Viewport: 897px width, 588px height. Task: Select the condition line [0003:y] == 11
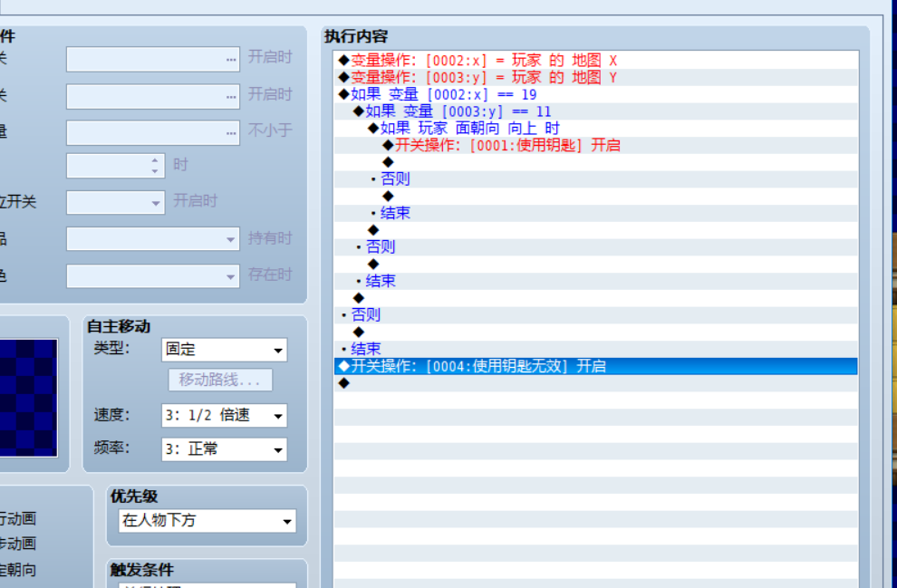point(595,111)
